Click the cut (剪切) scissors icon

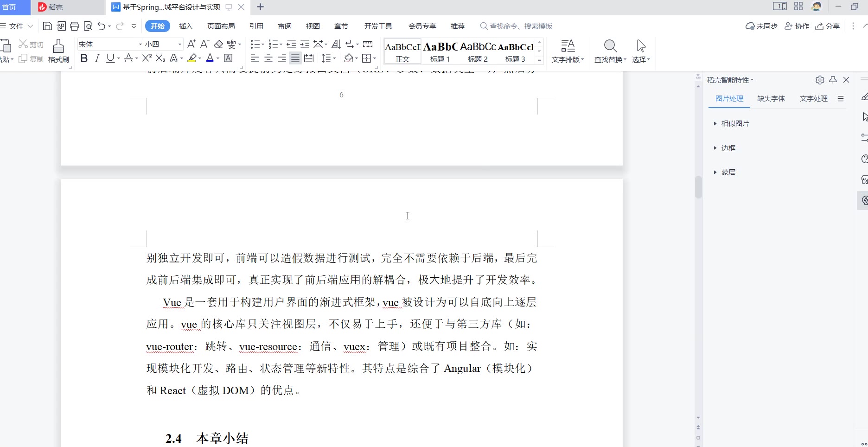(x=31, y=44)
